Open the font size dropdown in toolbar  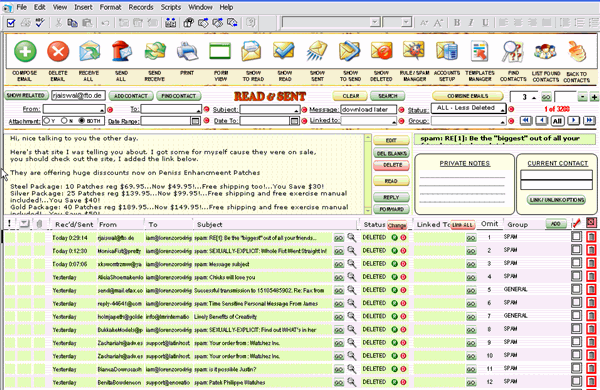407,22
